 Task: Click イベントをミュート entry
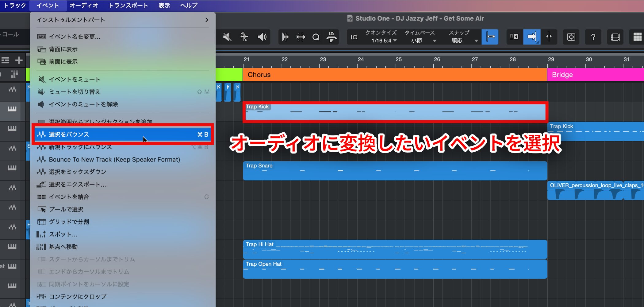tap(123, 79)
